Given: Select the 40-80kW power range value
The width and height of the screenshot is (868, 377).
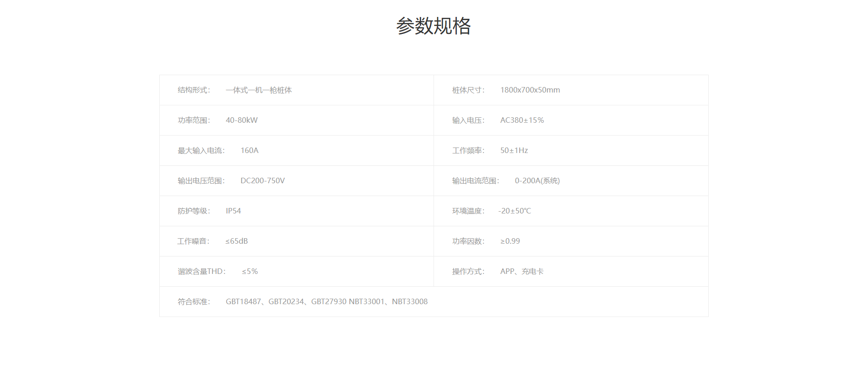Looking at the screenshot, I should coord(241,120).
